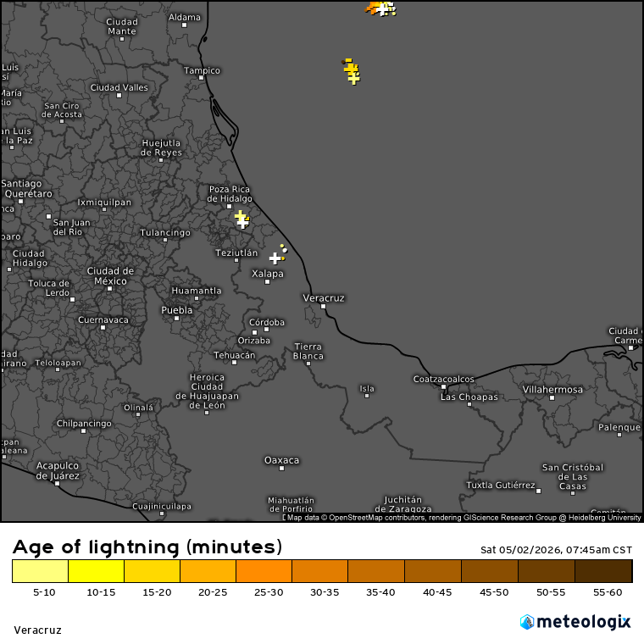The width and height of the screenshot is (644, 644).
Task: Choose the 45-50 minute legend color
Action: point(490,571)
